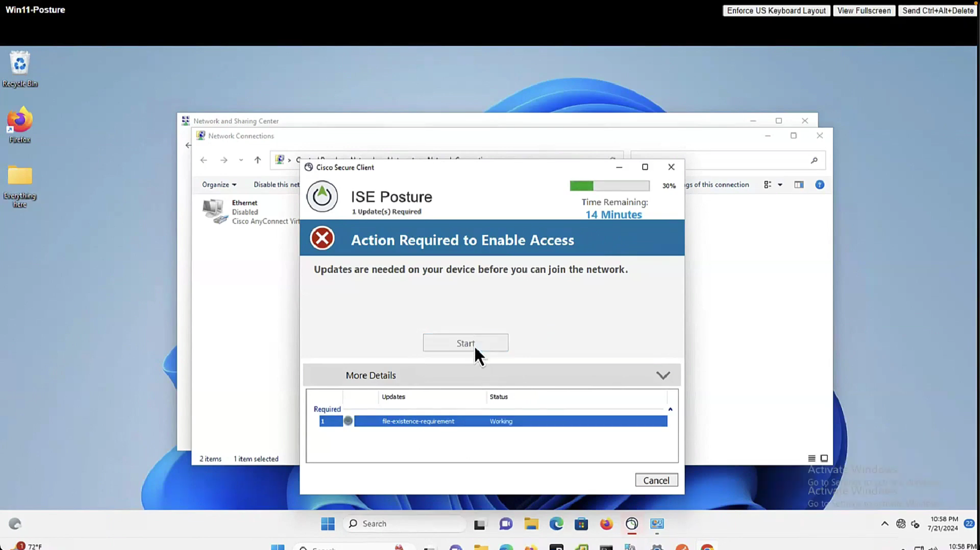
Task: Click the Ethernet adapter icon
Action: (214, 212)
